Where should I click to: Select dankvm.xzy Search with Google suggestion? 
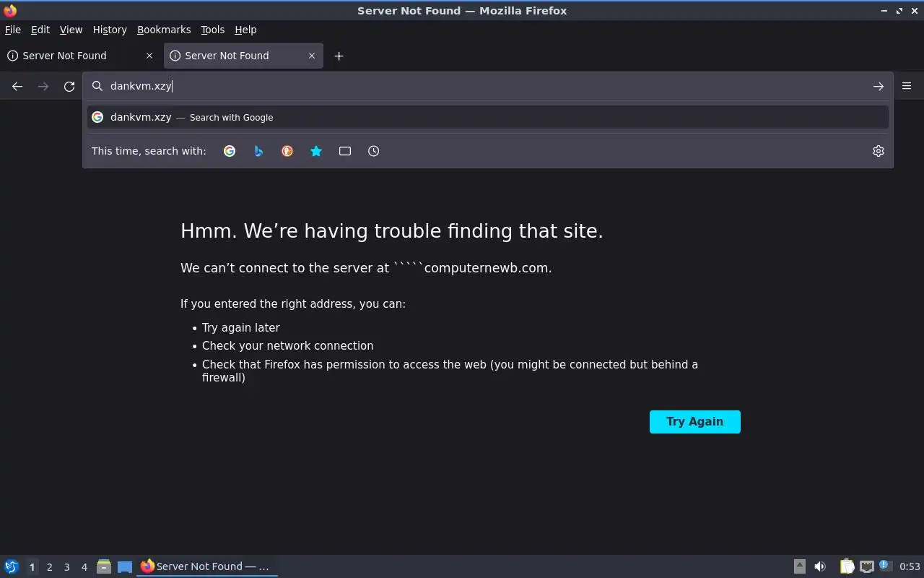488,117
